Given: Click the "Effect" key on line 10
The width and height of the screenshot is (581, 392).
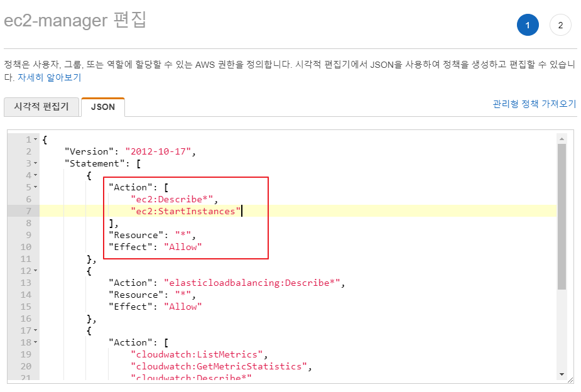Looking at the screenshot, I should (131, 247).
